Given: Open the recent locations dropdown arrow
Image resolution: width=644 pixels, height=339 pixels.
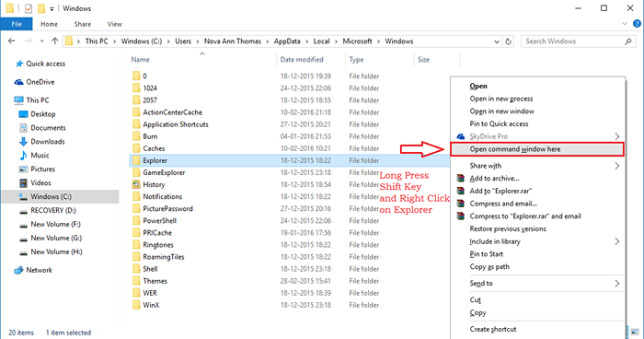Looking at the screenshot, I should tap(42, 41).
